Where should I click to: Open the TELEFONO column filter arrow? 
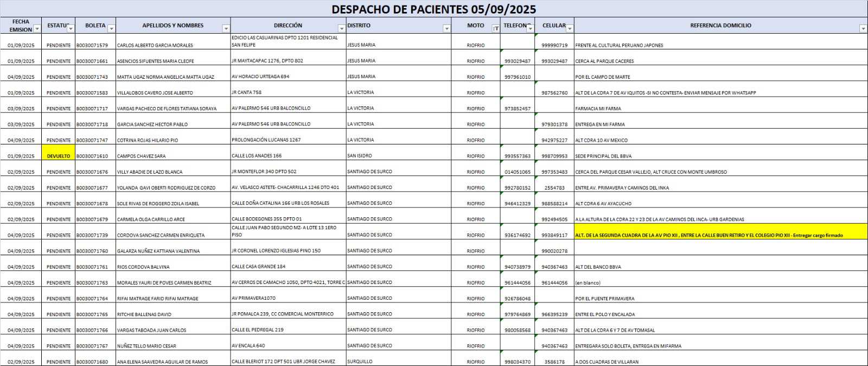click(530, 29)
